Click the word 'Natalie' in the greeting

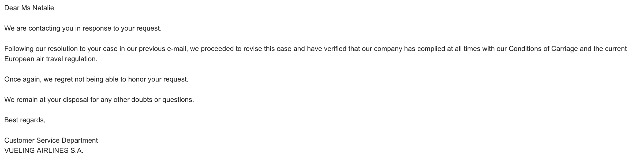43,8
